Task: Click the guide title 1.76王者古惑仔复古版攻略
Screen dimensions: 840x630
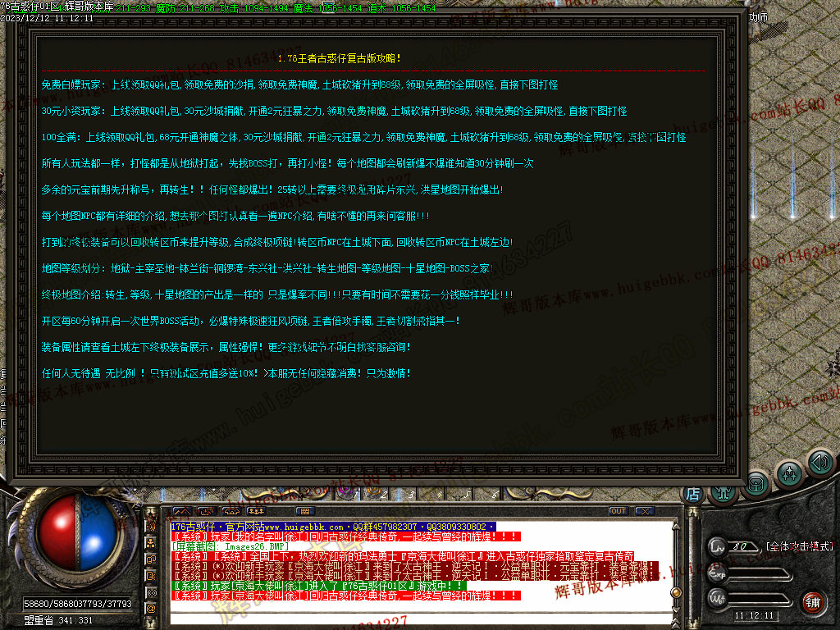Action: tap(339, 58)
